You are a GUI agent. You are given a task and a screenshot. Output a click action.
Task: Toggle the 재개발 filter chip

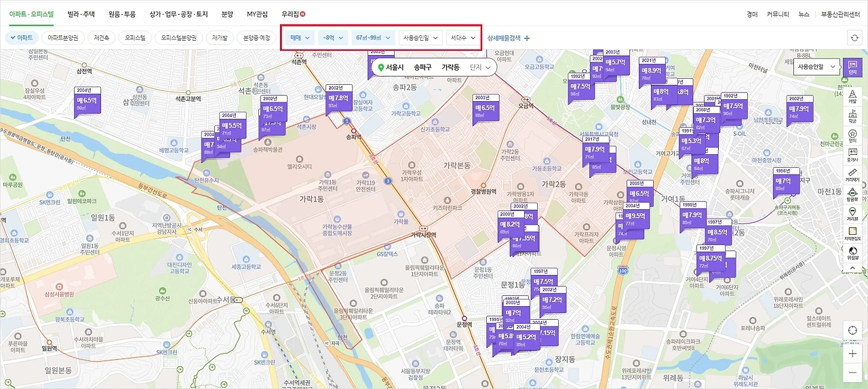point(220,38)
